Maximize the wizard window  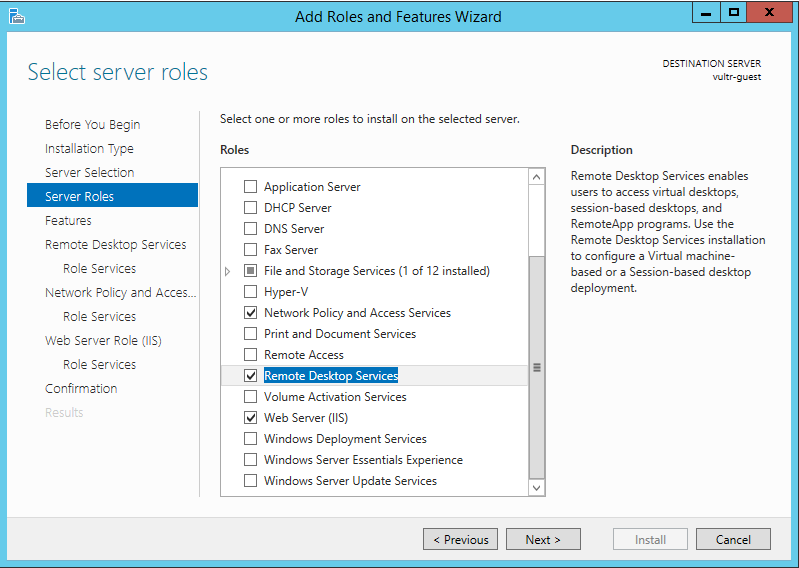click(733, 13)
